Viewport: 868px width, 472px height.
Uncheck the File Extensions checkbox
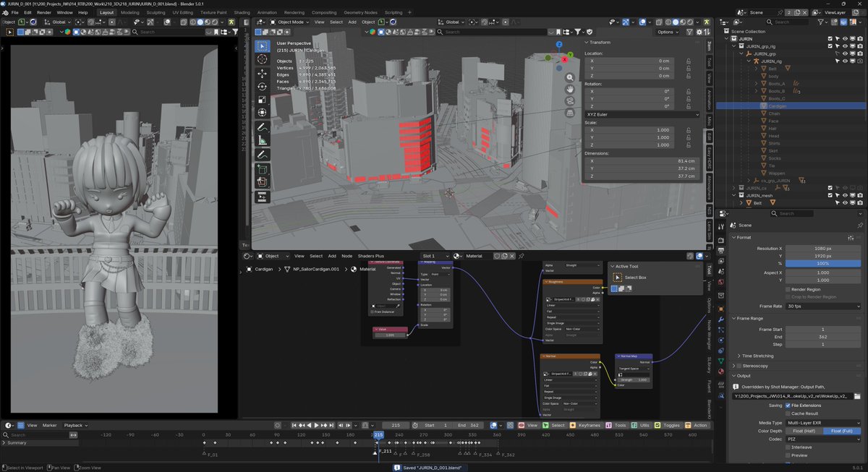click(788, 406)
